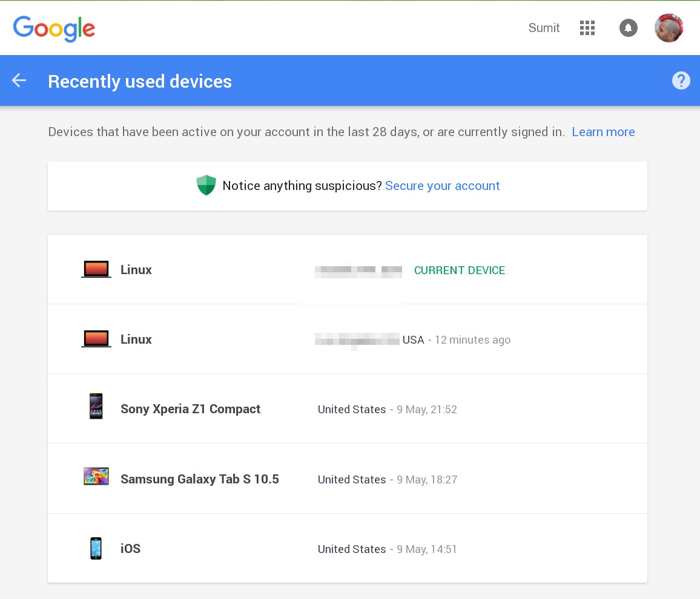Open the Recently used devices heading

click(140, 81)
